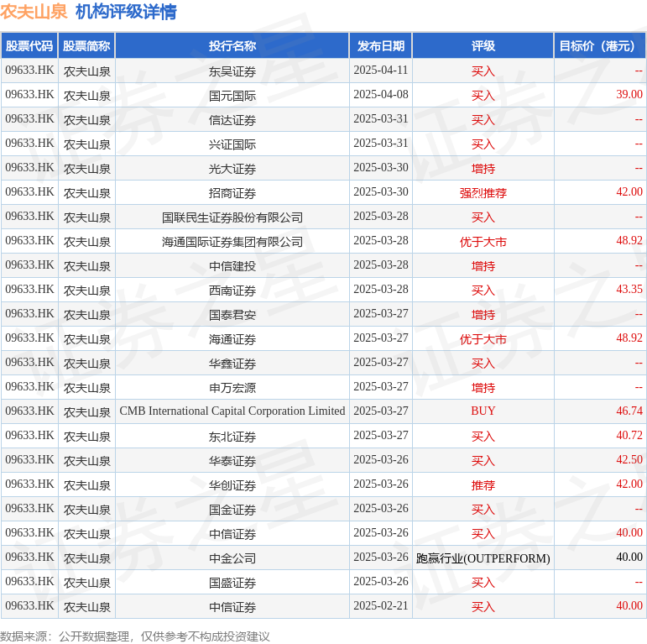Click the 西南证券 cell
The height and width of the screenshot is (644, 647).
click(232, 291)
